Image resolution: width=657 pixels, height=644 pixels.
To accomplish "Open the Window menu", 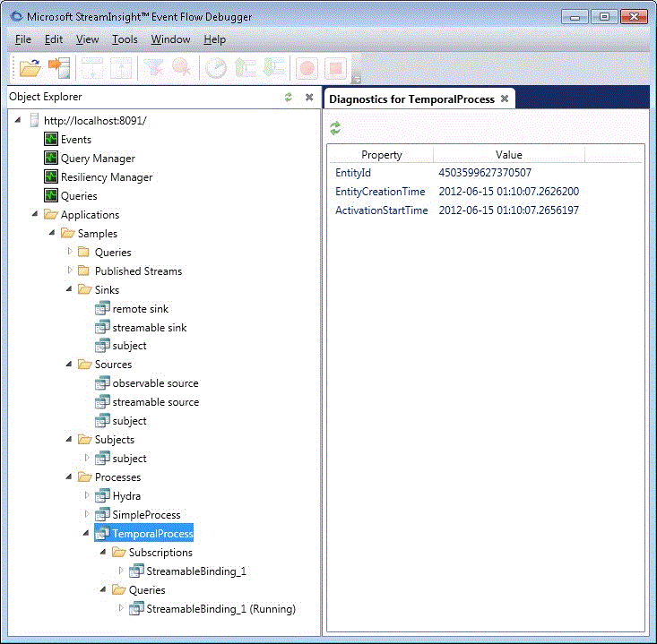I will pyautogui.click(x=170, y=39).
